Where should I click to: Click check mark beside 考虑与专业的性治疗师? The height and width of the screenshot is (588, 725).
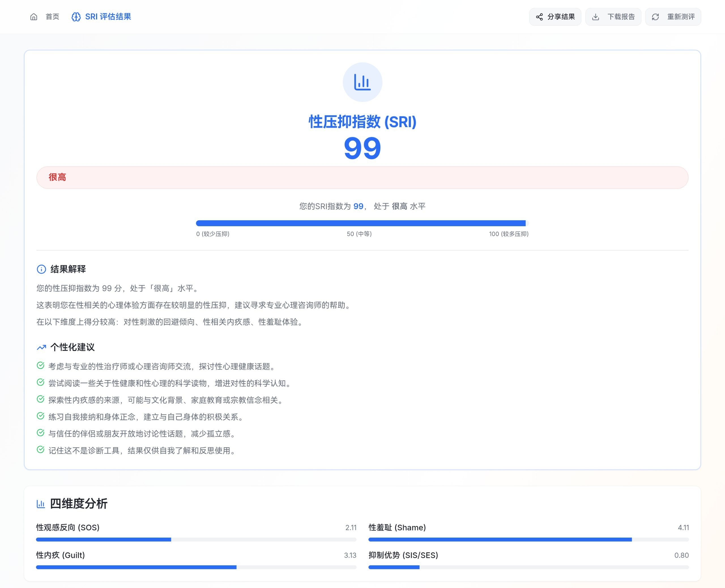(x=40, y=365)
